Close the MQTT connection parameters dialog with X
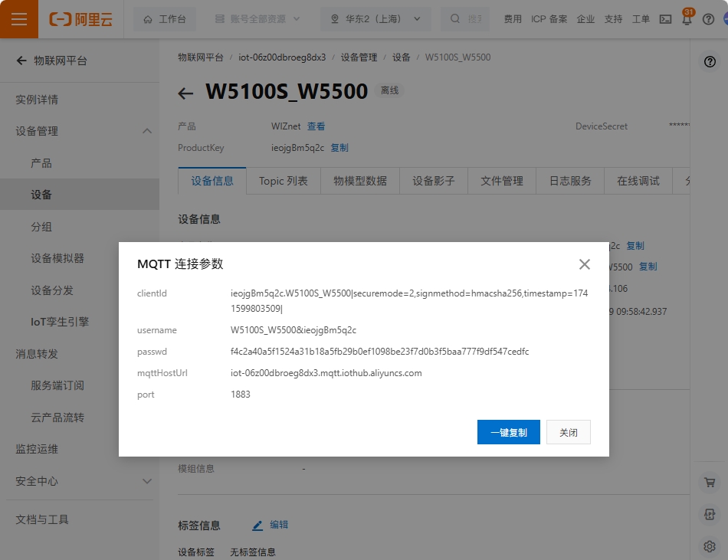 click(585, 264)
